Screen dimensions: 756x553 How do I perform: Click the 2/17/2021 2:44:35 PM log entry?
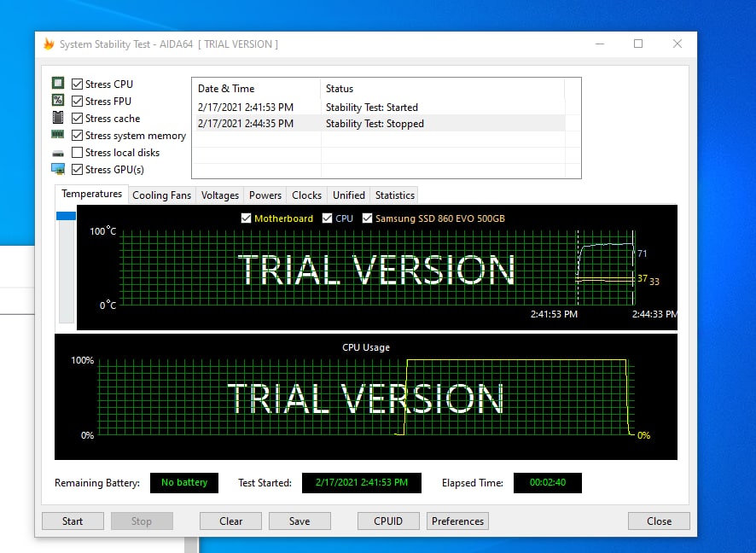pyautogui.click(x=246, y=124)
